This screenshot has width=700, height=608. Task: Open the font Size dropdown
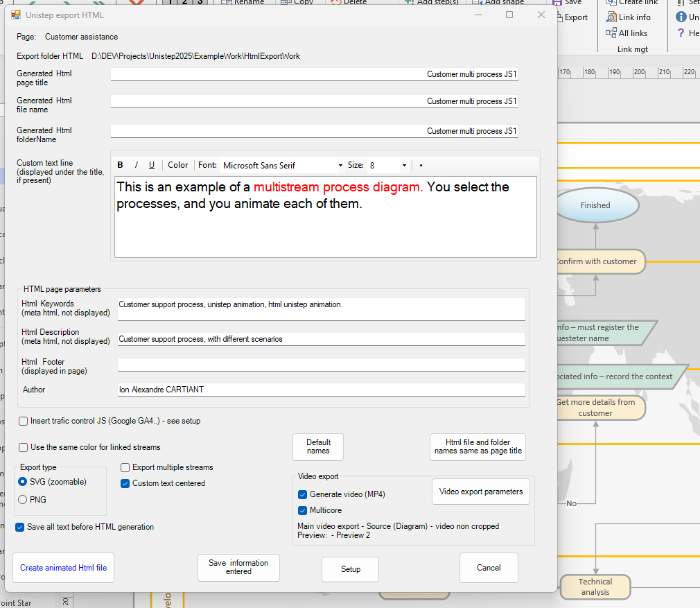[x=404, y=166]
